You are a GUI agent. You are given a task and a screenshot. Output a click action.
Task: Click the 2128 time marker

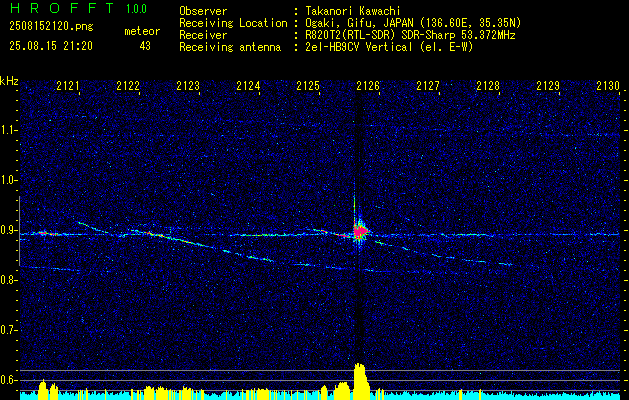click(488, 85)
